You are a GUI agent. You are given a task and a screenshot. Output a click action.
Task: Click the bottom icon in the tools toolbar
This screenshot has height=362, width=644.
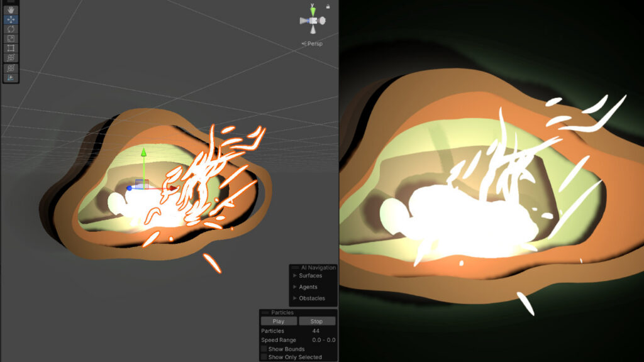11,77
